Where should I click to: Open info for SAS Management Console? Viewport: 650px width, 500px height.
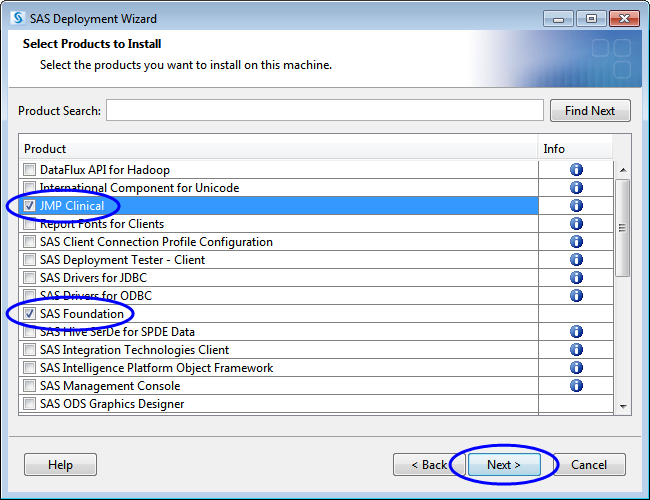[x=576, y=386]
